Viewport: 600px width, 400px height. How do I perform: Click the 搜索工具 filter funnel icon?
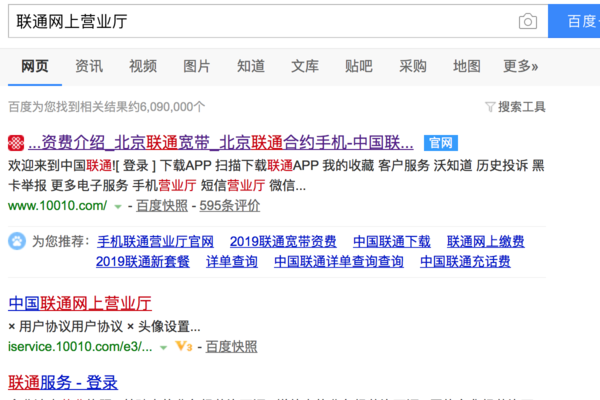tap(490, 107)
